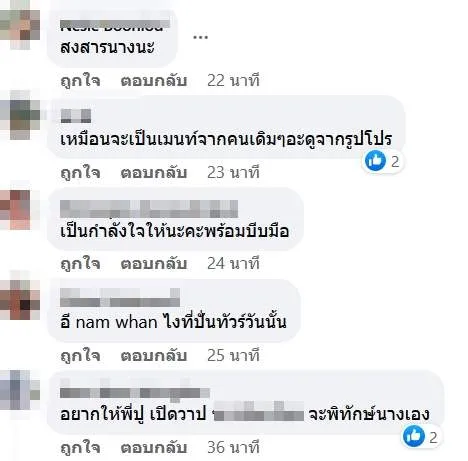Viewport: 468px width, 461px height.
Task: Open avatar of the เป็นกำลังใจให้นะคะ commenter
Action: 20,210
